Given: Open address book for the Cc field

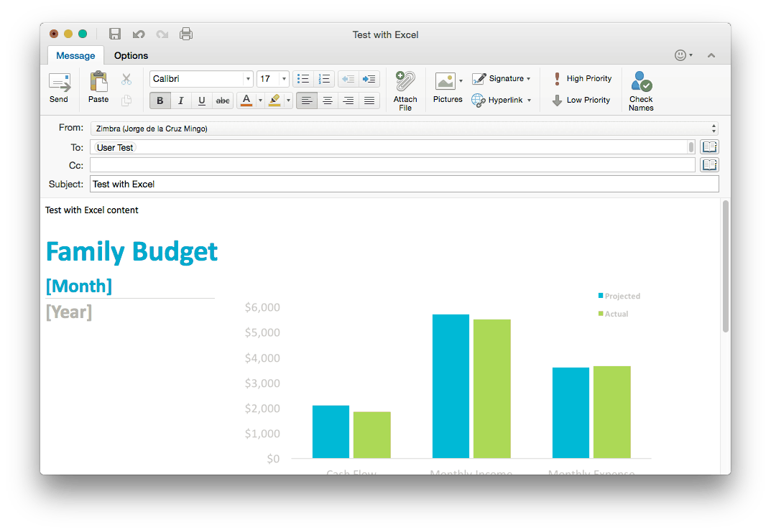Looking at the screenshot, I should click(709, 165).
